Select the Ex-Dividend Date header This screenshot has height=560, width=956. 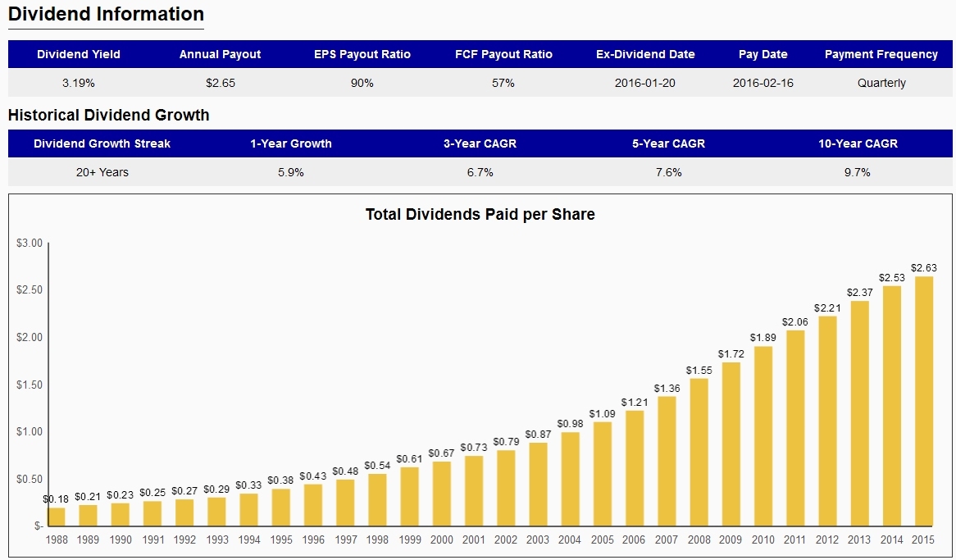coord(645,54)
